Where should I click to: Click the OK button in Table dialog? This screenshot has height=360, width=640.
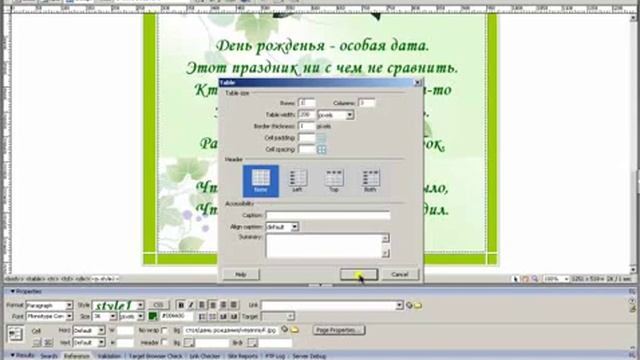pyautogui.click(x=359, y=274)
